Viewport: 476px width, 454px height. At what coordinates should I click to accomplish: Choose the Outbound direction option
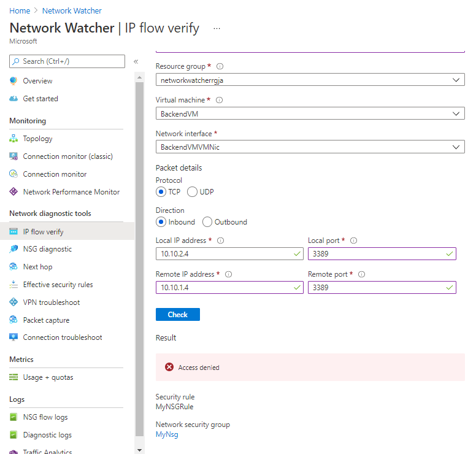coord(207,222)
